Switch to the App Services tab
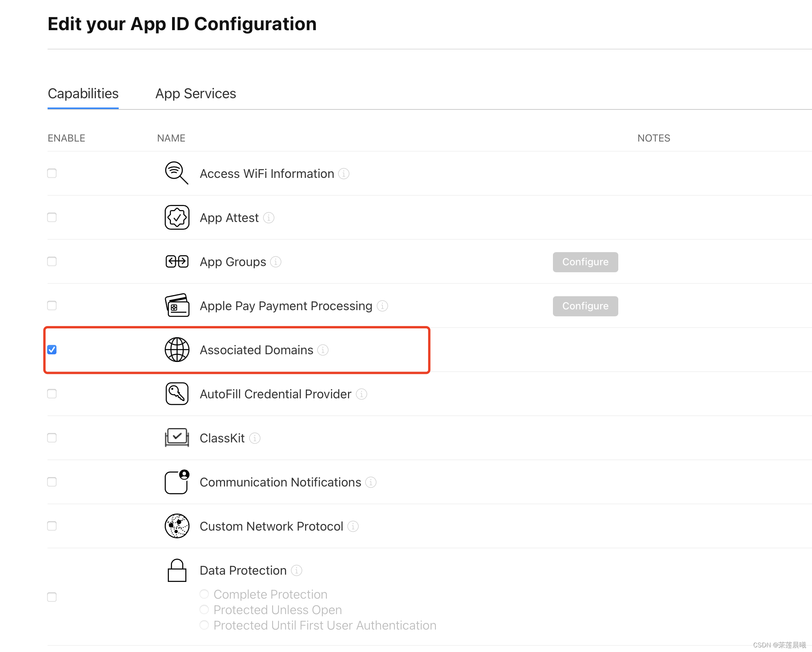This screenshot has width=812, height=652. pyautogui.click(x=196, y=94)
